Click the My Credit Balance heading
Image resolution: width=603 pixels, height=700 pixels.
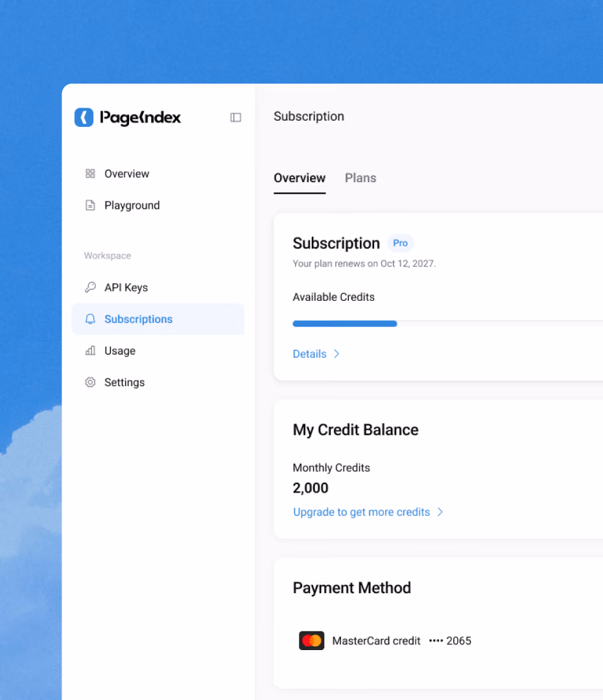355,430
